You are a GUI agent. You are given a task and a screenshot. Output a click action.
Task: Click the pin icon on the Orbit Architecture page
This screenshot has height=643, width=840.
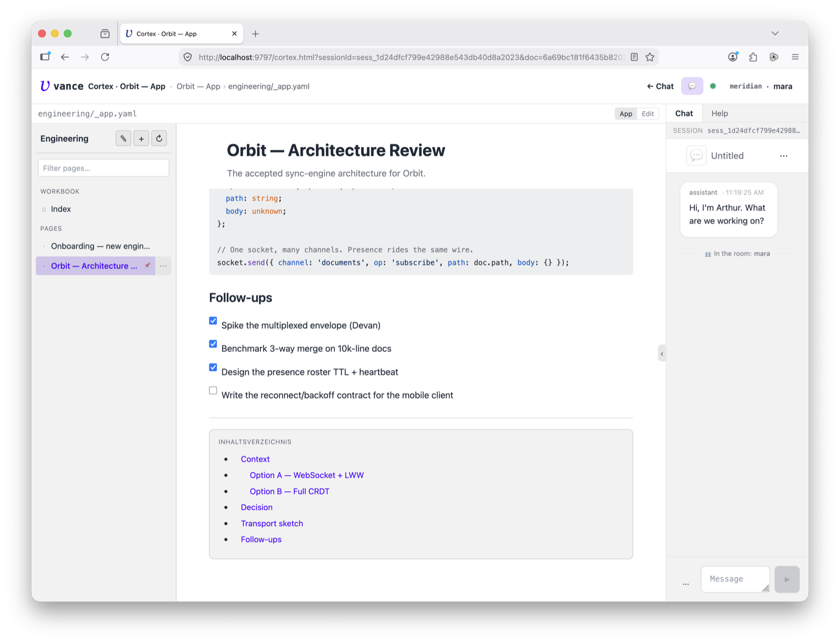[x=148, y=266]
